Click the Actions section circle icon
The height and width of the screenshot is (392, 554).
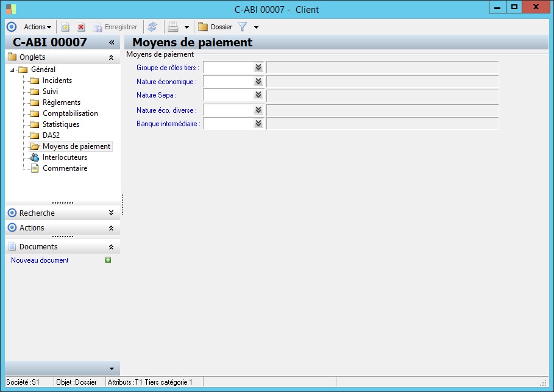12,227
